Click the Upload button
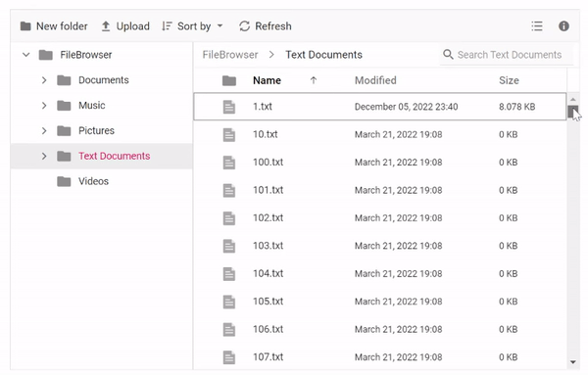 point(125,26)
